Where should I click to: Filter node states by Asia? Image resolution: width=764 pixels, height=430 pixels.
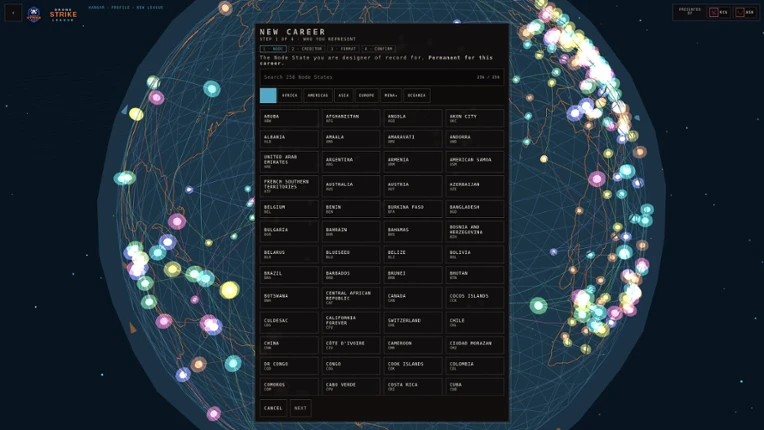(x=344, y=95)
